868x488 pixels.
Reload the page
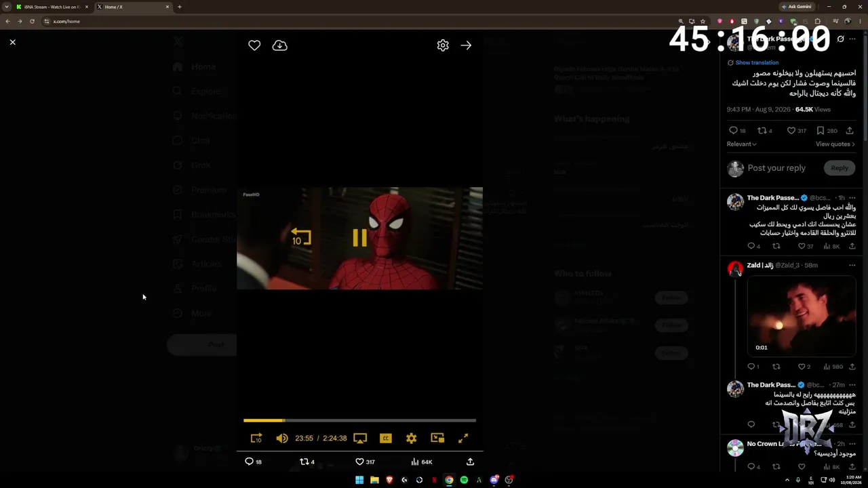coord(32,21)
